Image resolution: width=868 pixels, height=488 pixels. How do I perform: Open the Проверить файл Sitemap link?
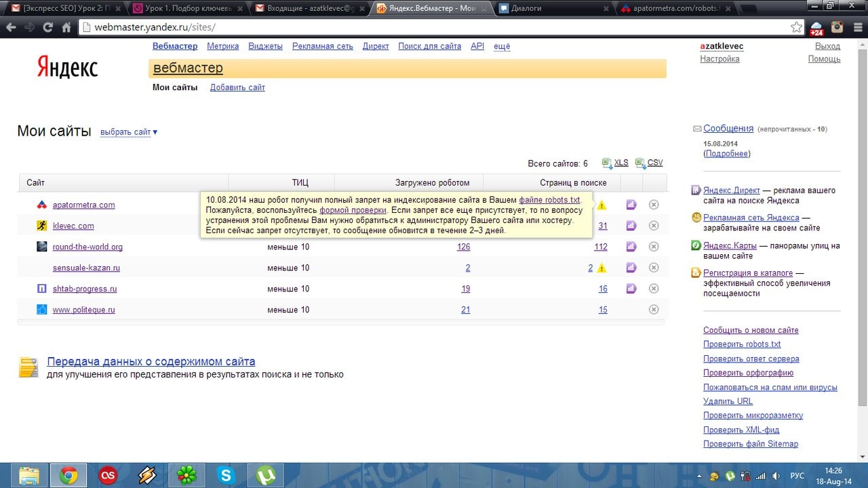point(751,444)
